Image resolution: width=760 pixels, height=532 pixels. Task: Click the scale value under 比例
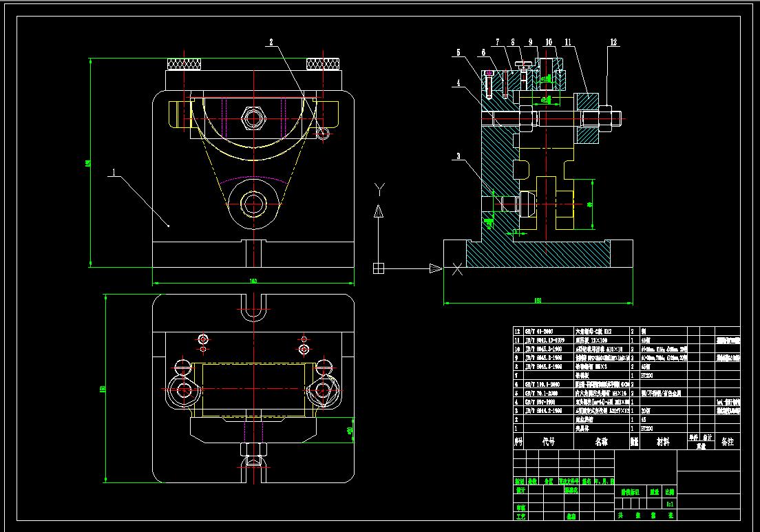click(669, 504)
